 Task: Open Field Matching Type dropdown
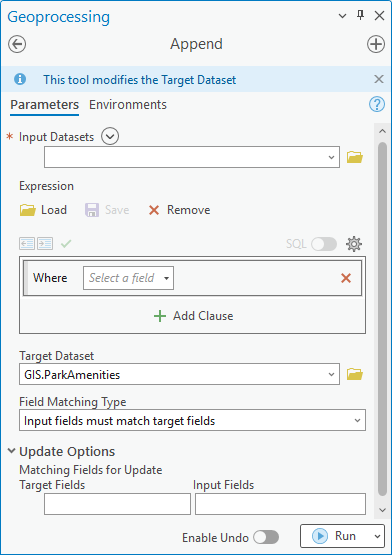tap(192, 420)
